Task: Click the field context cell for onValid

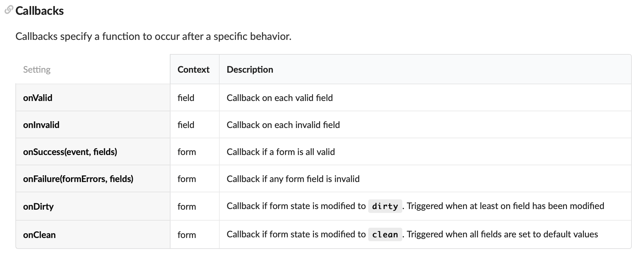Action: [186, 98]
